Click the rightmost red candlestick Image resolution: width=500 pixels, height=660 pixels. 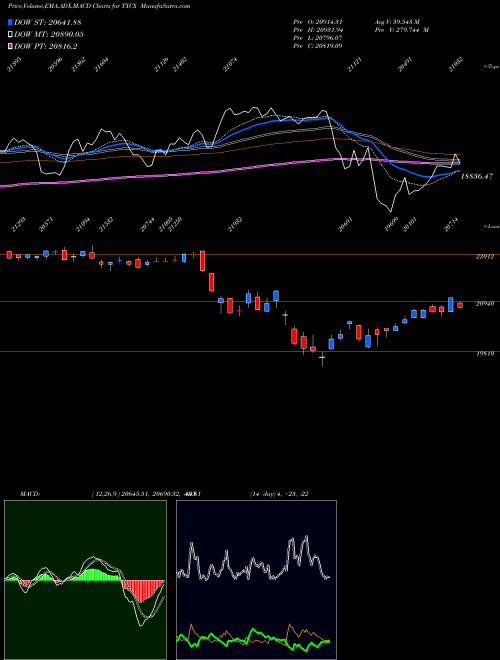(x=460, y=305)
